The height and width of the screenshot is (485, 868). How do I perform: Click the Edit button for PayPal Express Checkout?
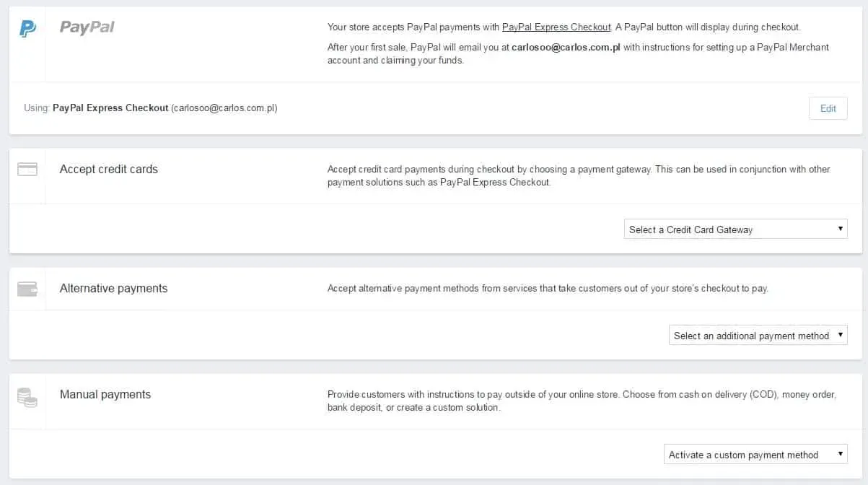[x=828, y=108]
